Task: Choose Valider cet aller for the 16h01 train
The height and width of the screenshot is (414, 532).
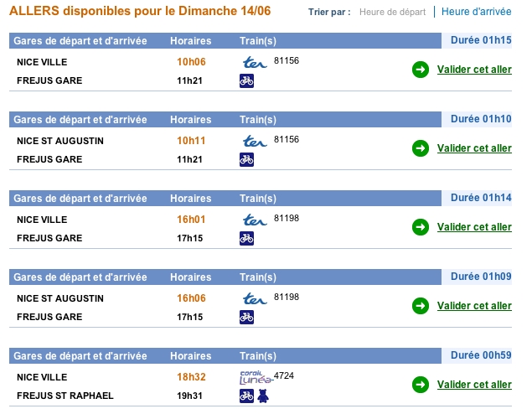Action: 474,227
